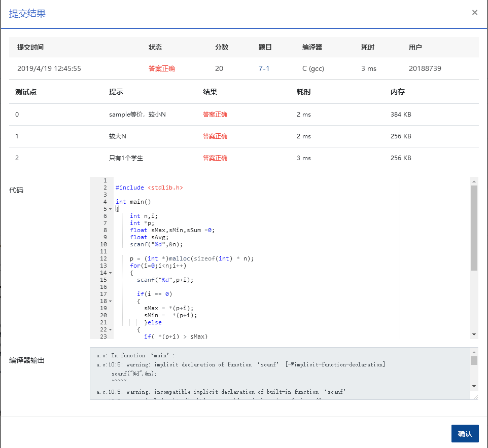Viewport: 488px width, 448px height.
Task: Click 答案正确 result for test point 0
Action: (x=215, y=115)
